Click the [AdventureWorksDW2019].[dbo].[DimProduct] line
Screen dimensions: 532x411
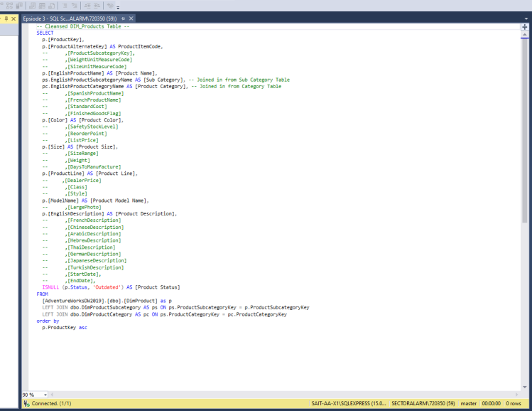click(107, 301)
